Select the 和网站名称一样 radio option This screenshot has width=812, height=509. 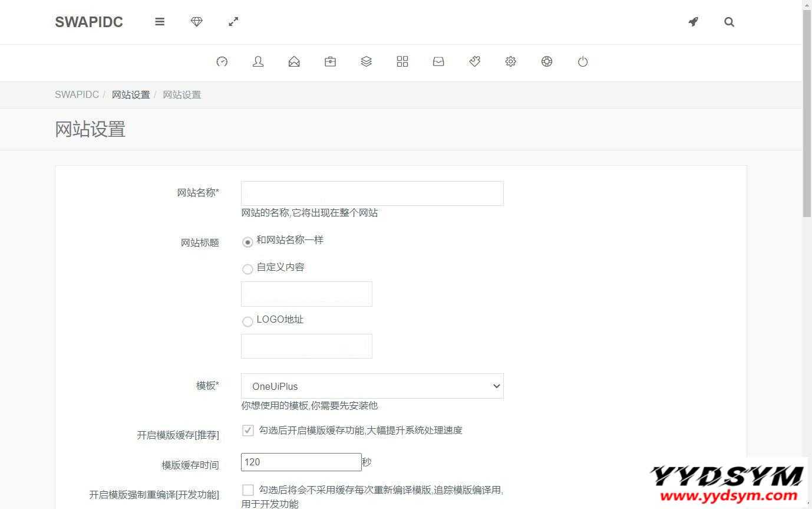[x=247, y=242]
